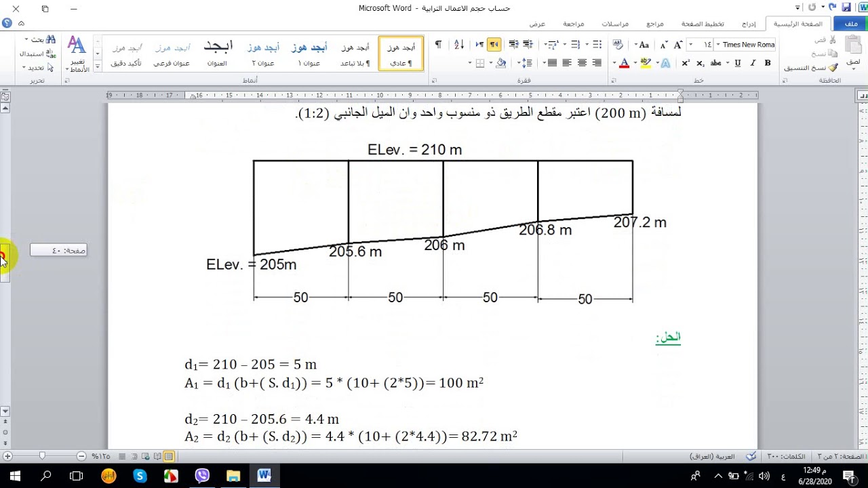This screenshot has width=868, height=488.
Task: Open File Explorer from the taskbar
Action: click(x=233, y=475)
